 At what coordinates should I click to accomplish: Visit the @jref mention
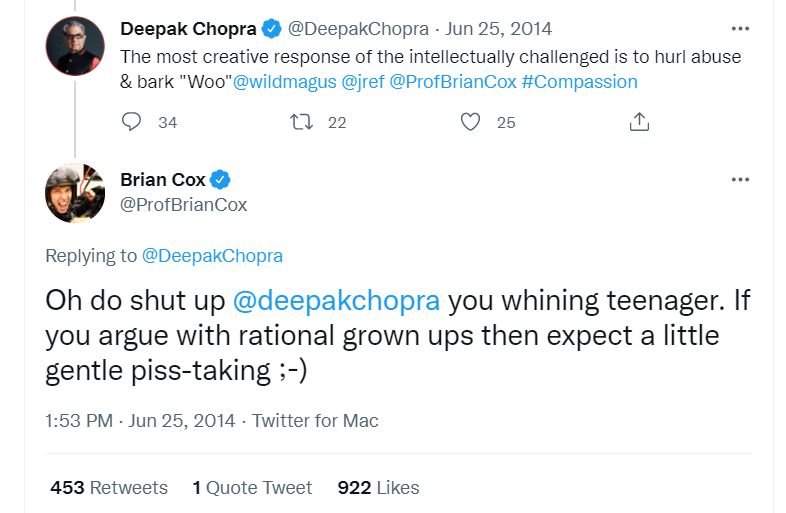pos(363,82)
